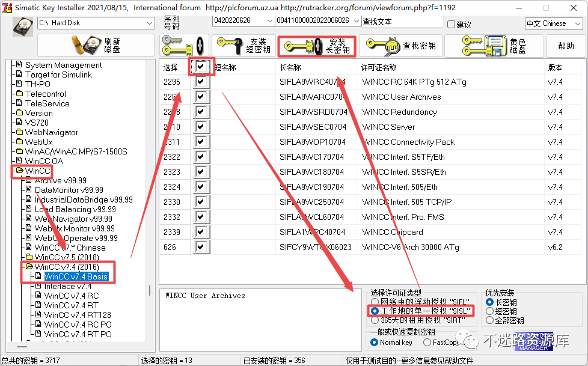
Task: Uncheck the checkbox for row 2323
Action: click(x=201, y=171)
